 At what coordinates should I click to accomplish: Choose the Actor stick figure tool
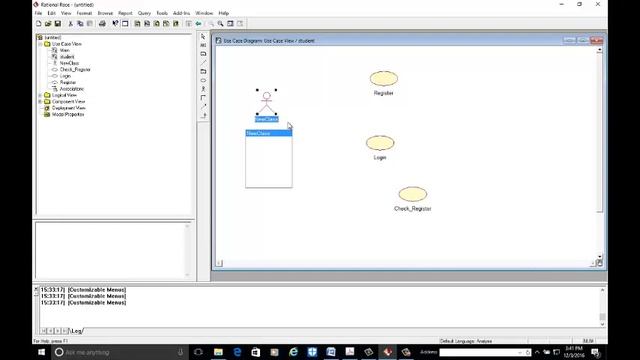tap(203, 89)
